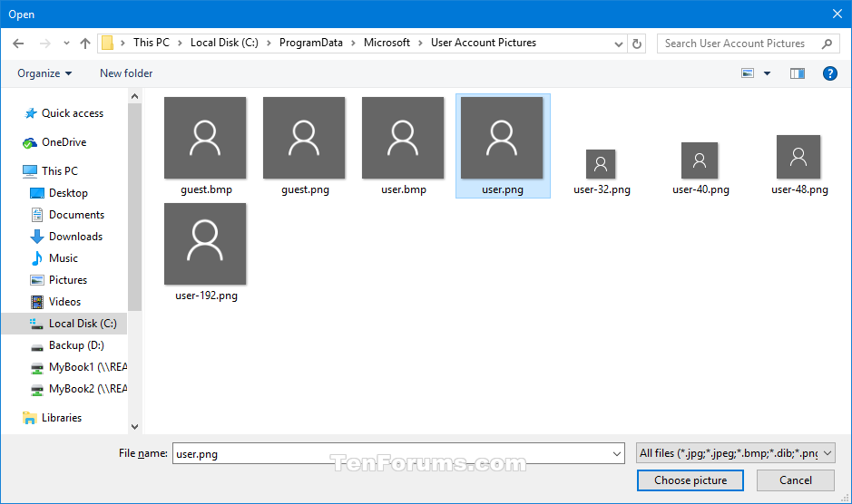Select OneDrive in the navigation pane
Image resolution: width=852 pixels, height=504 pixels.
(x=64, y=142)
